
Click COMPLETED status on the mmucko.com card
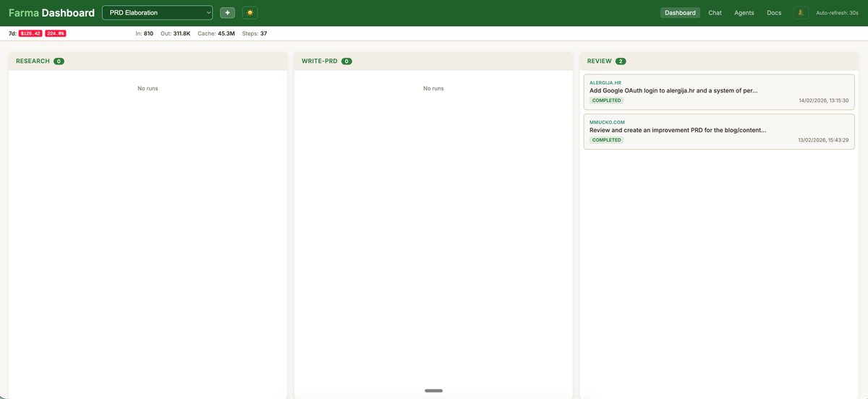point(606,140)
